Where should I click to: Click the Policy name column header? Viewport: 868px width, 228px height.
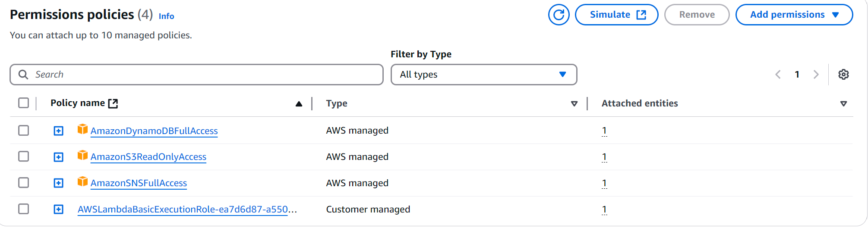[78, 103]
